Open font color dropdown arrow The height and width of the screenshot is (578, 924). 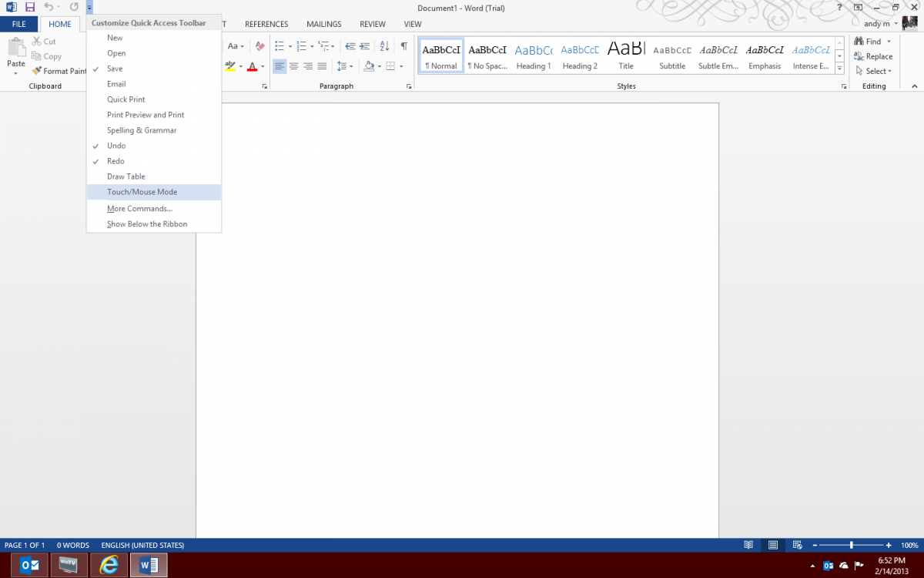point(263,66)
